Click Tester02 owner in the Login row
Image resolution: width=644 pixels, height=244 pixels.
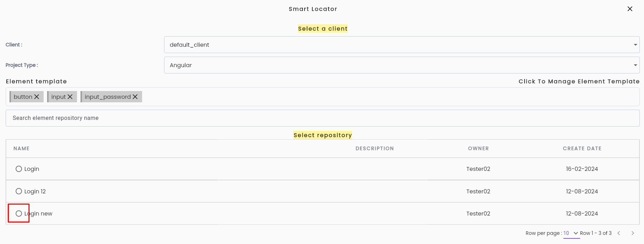pos(478,169)
